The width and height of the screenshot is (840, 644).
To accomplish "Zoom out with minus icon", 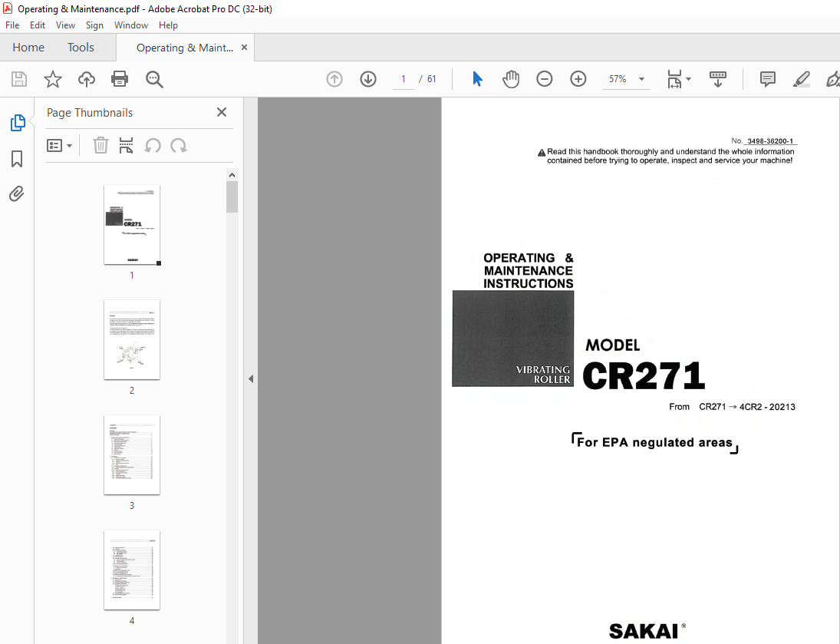I will 545,79.
